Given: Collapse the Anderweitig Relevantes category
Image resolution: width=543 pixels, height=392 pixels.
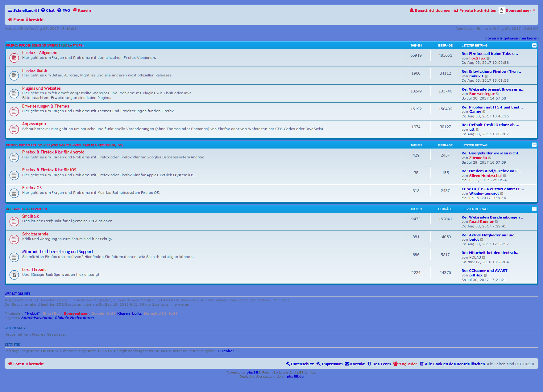Looking at the screenshot, I should pos(534,209).
